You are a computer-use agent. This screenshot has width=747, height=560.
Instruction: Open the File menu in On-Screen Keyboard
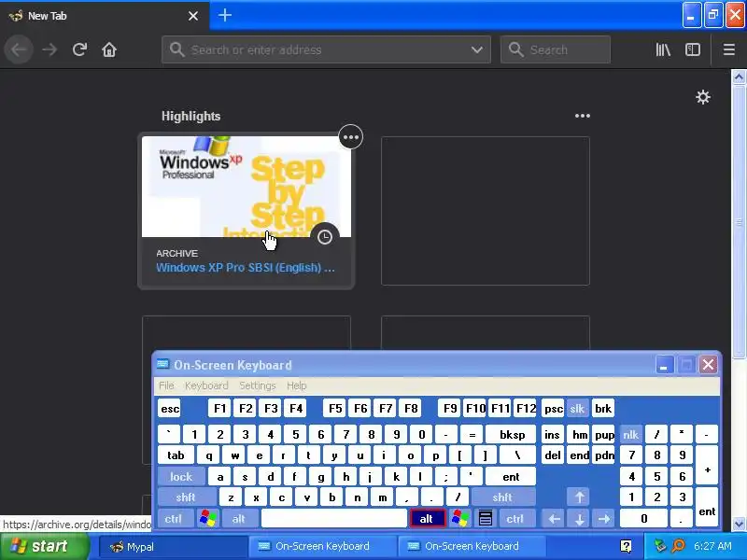click(166, 385)
